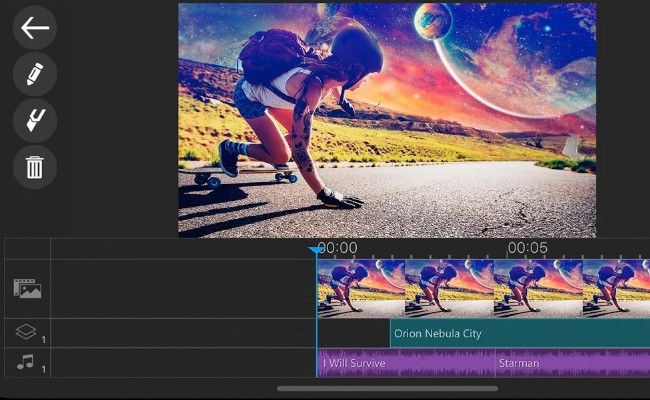Select the last thumbnail at the timeline's right edge
Screen dimensions: 650x400
pos(616,288)
